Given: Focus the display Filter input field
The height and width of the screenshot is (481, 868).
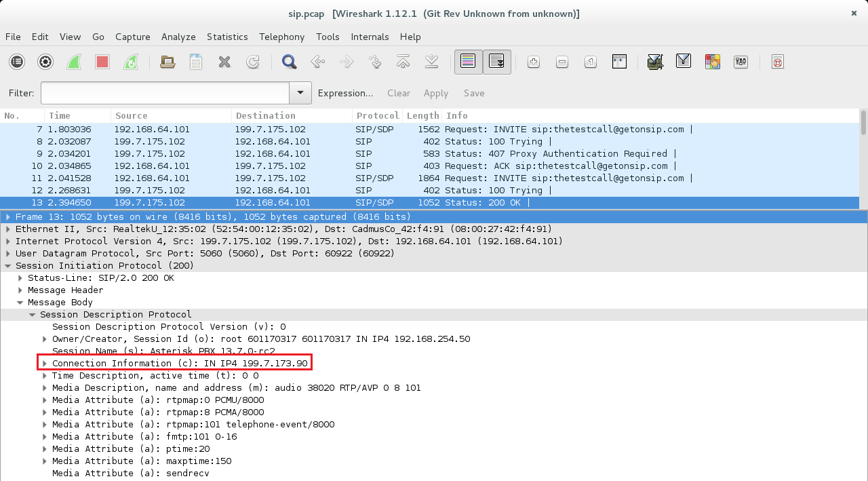Looking at the screenshot, I should click(x=165, y=93).
